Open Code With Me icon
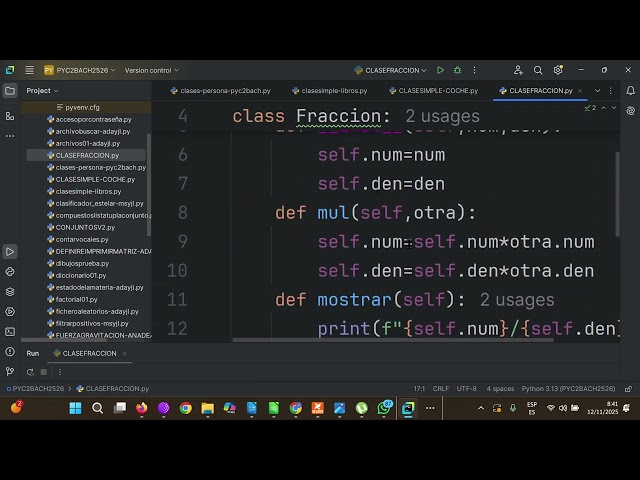Image resolution: width=640 pixels, height=480 pixels. [518, 70]
